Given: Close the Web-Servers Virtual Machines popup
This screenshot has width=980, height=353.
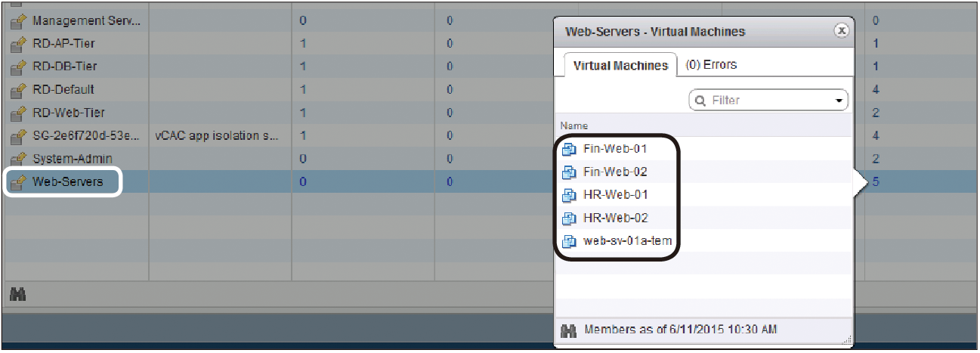Looking at the screenshot, I should 840,31.
